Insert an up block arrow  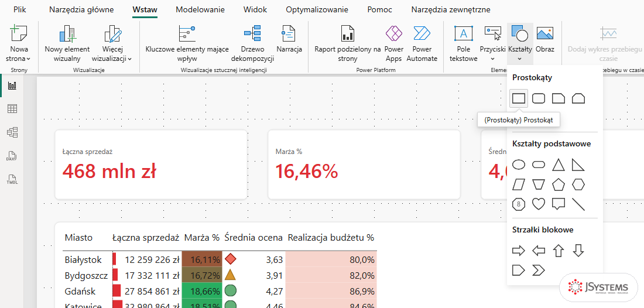pos(559,250)
